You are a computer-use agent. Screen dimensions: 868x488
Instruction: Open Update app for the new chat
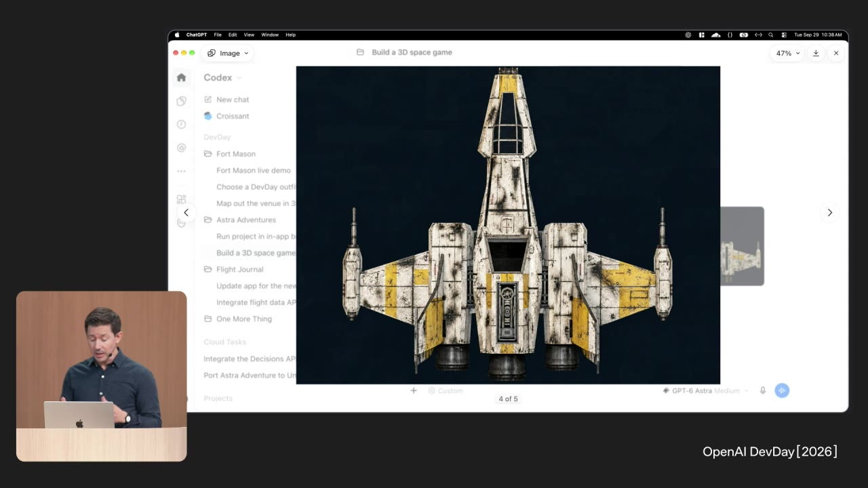256,286
